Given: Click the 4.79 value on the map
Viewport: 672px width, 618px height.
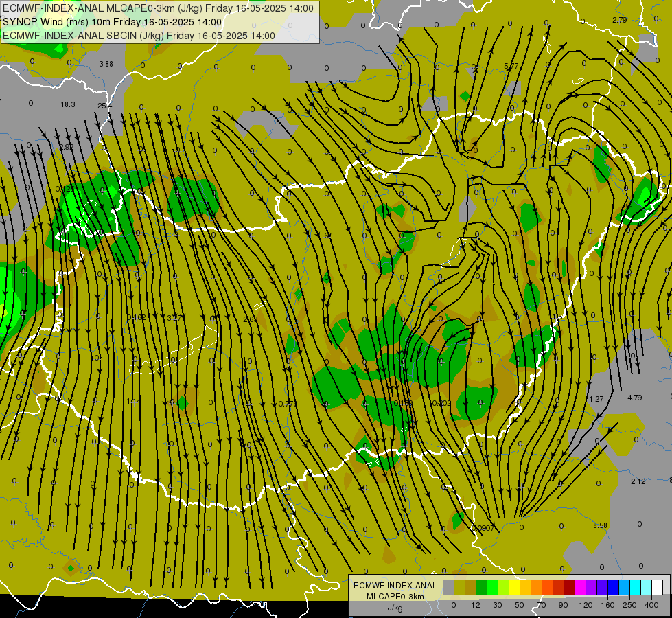Looking at the screenshot, I should (635, 398).
